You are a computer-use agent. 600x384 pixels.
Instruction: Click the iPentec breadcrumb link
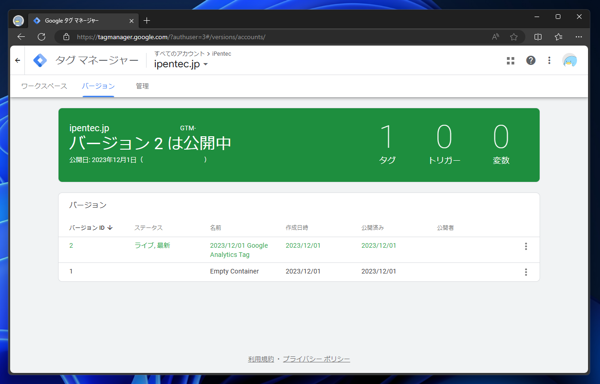(221, 54)
